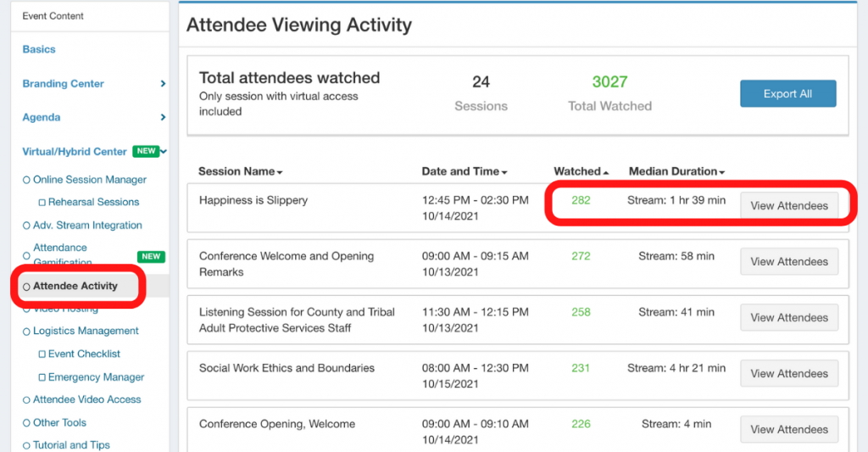The height and width of the screenshot is (452, 868).
Task: Expand the Agenda section arrow
Action: (x=163, y=118)
